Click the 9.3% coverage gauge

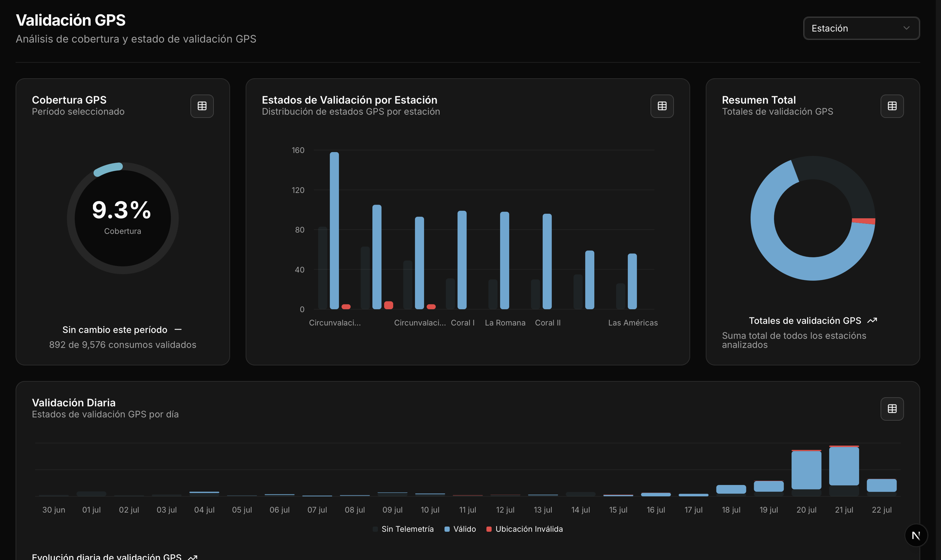point(122,218)
